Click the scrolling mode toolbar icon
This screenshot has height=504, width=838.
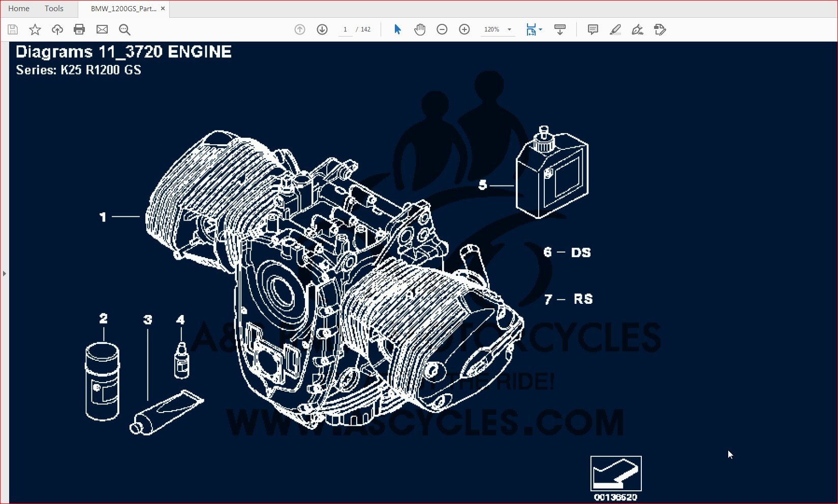pos(560,29)
